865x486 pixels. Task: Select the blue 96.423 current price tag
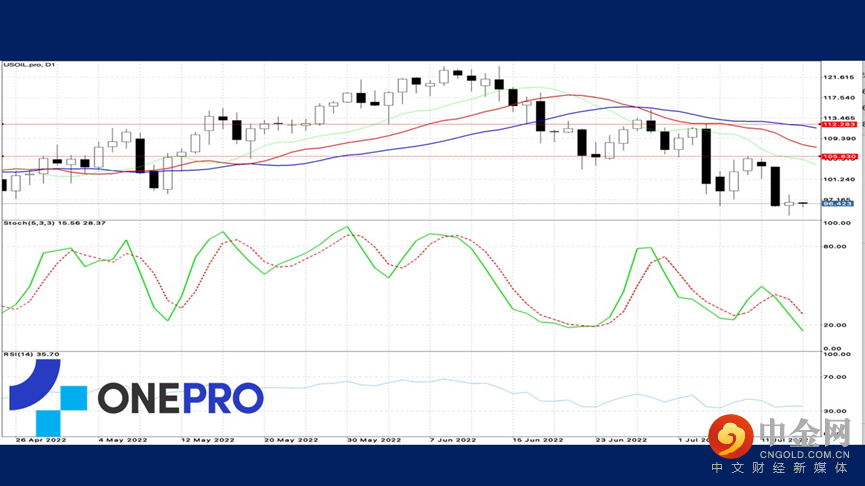837,204
